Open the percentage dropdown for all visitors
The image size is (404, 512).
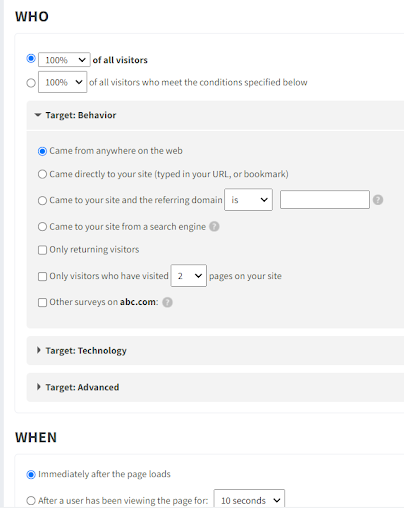click(64, 60)
